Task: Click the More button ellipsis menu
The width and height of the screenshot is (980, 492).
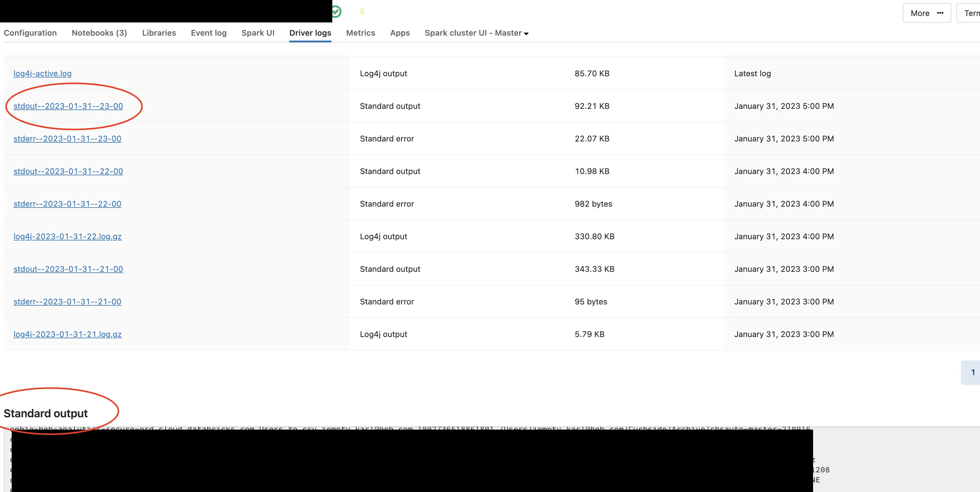Action: point(927,13)
